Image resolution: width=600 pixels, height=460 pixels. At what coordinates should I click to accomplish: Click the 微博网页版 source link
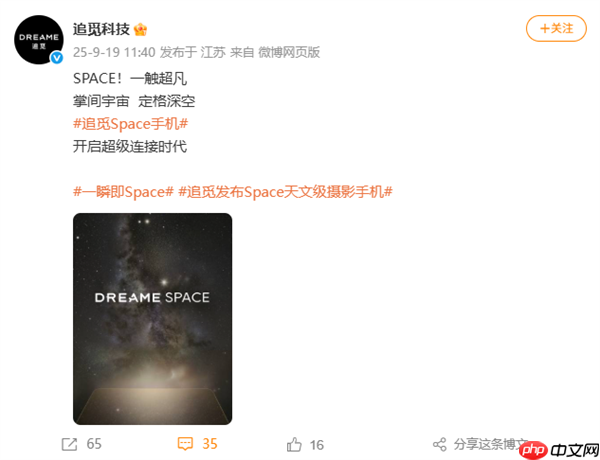click(x=289, y=52)
